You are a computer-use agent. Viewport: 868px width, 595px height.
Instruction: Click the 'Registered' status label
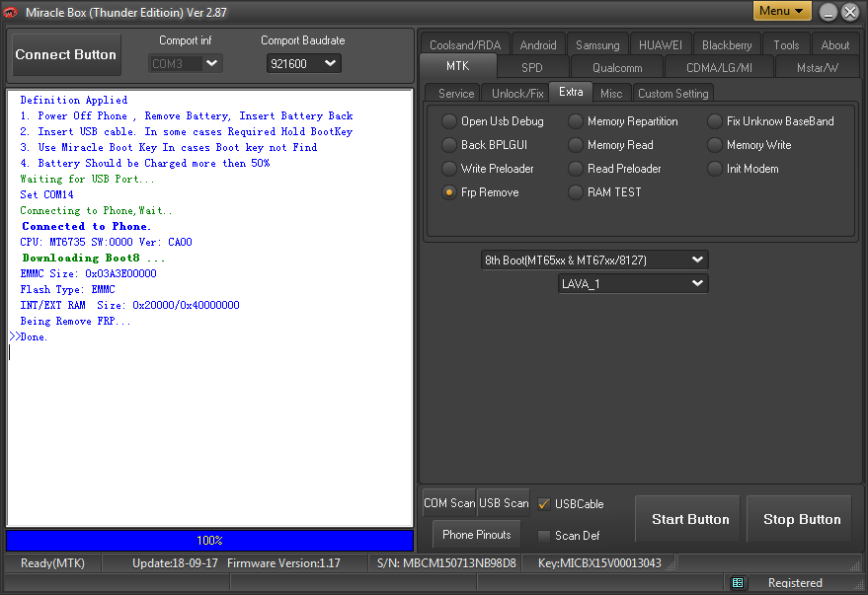click(795, 582)
